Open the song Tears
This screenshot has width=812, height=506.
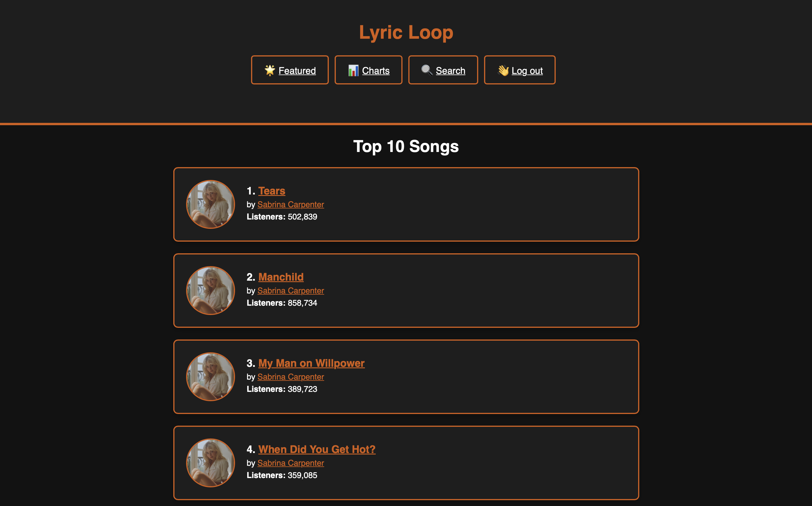coord(271,191)
